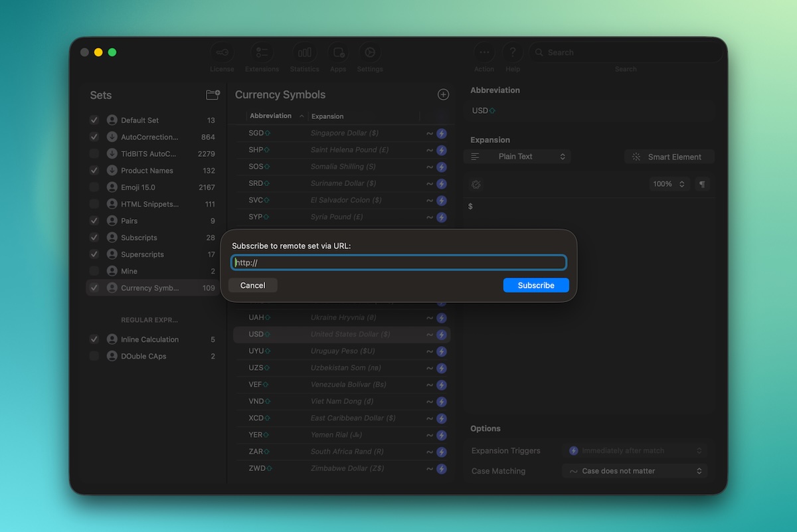This screenshot has width=797, height=532.
Task: Select the Inline Calculation set
Action: pyautogui.click(x=149, y=339)
